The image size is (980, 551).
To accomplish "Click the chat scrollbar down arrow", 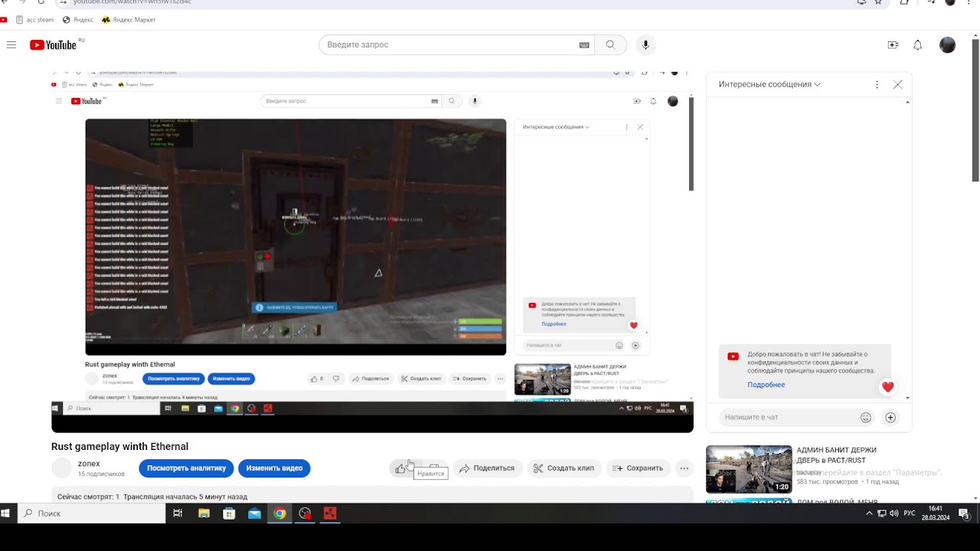I will (908, 398).
